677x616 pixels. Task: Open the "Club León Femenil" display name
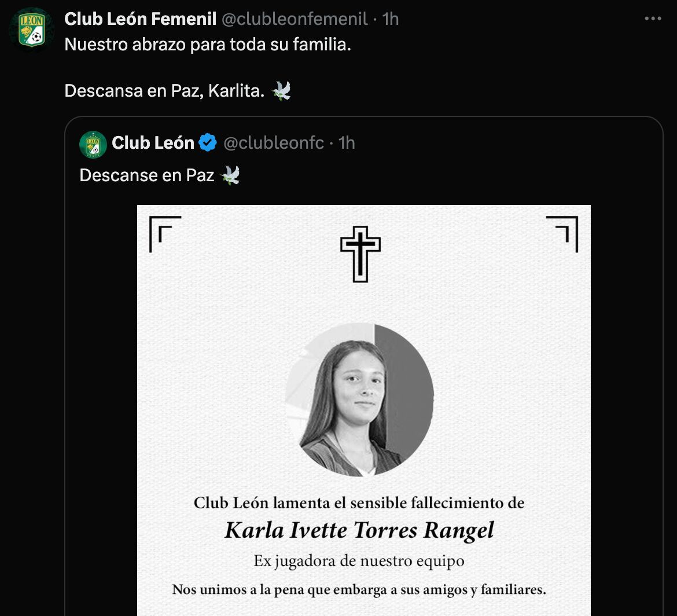click(x=140, y=19)
